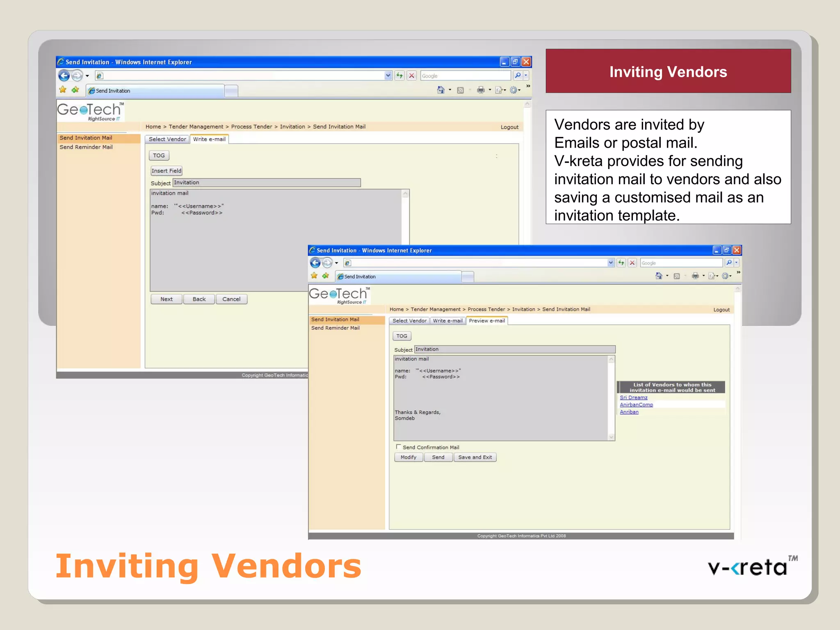Click Modify button in front window

[409, 457]
